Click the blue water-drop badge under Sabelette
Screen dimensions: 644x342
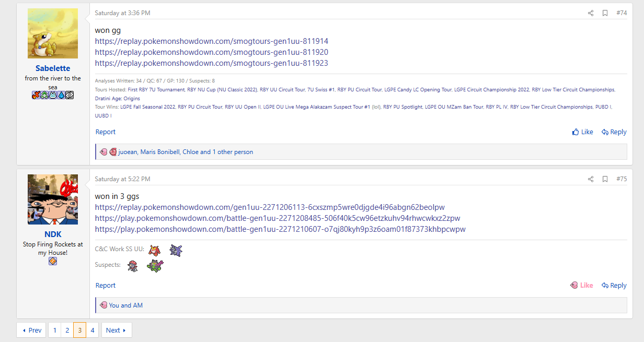[61, 95]
